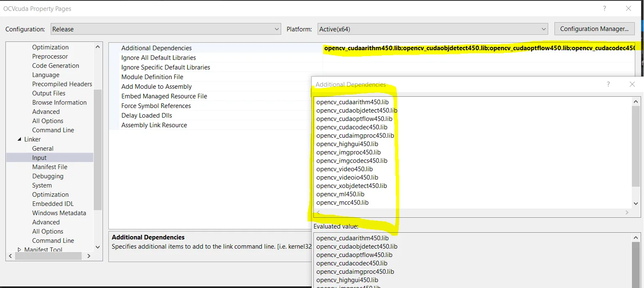Select Manifest File in the property tree
Screen dimensions: 644x288
coord(50,167)
